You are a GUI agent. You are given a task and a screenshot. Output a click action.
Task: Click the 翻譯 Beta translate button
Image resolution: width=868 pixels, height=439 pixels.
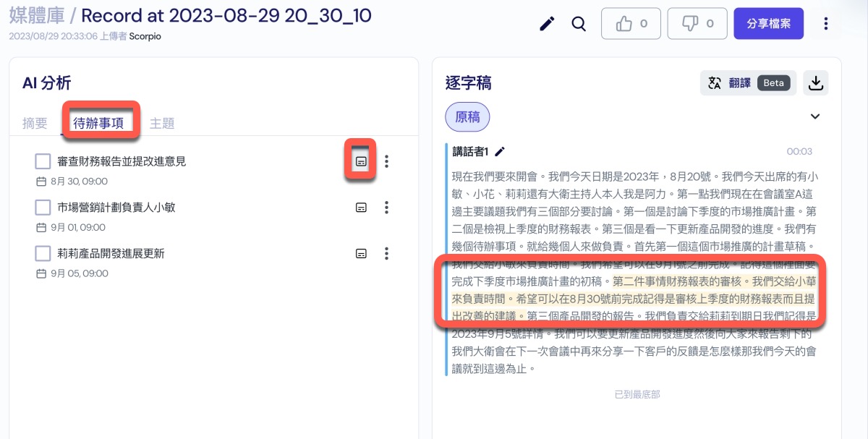(748, 83)
